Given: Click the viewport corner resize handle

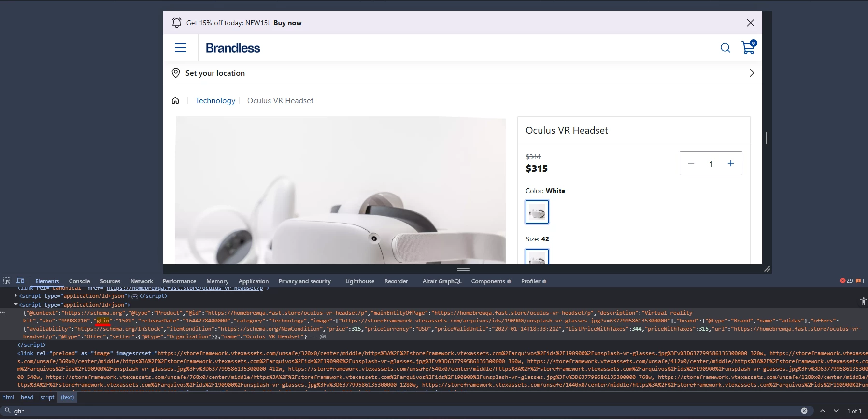Looking at the screenshot, I should [x=767, y=269].
